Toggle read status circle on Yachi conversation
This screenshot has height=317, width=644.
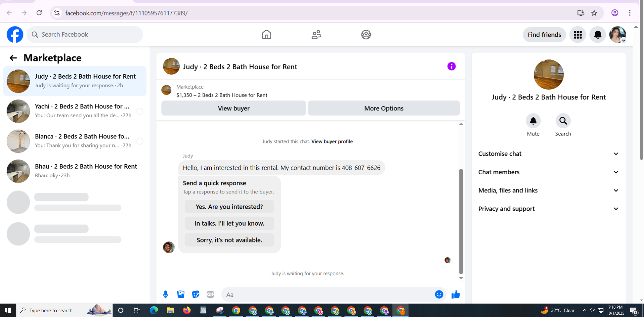pos(140,111)
